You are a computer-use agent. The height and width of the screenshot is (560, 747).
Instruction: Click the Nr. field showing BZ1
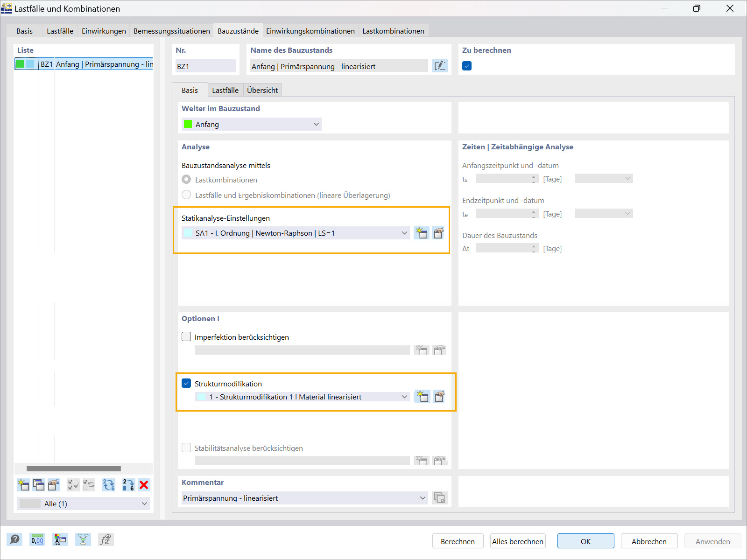click(205, 66)
